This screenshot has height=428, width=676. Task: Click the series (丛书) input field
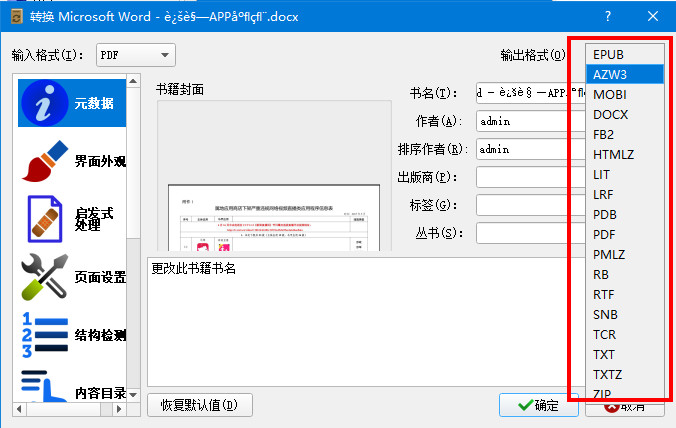(530, 233)
